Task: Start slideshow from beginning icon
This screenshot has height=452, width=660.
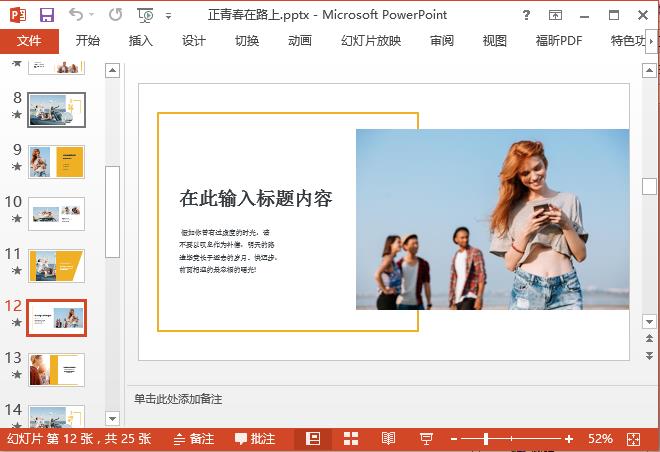Action: [x=146, y=15]
